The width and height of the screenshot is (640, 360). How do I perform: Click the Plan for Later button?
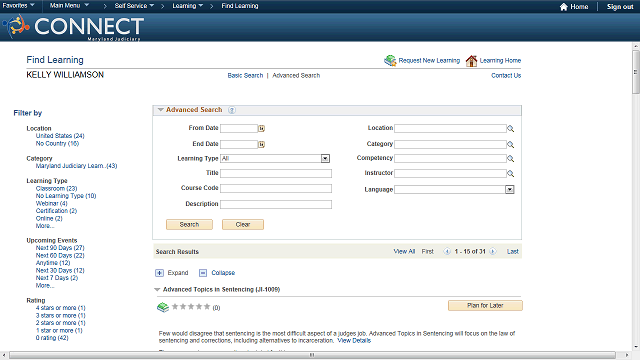pos(485,305)
